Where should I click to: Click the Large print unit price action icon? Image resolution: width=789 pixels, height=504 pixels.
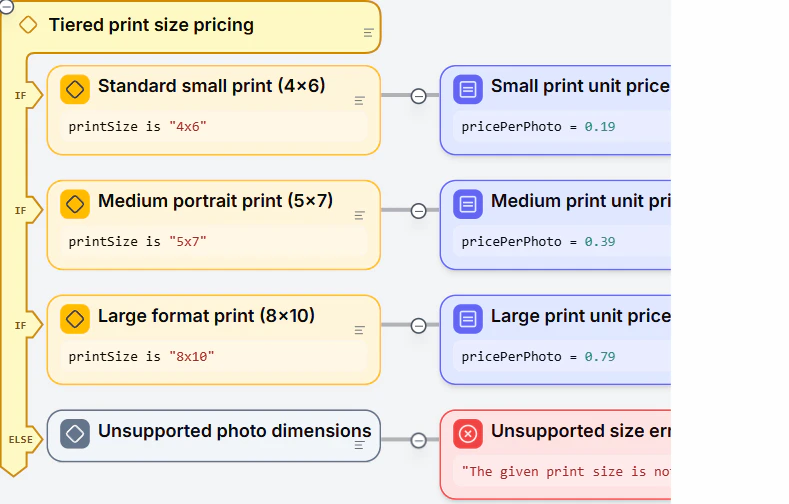(x=468, y=319)
